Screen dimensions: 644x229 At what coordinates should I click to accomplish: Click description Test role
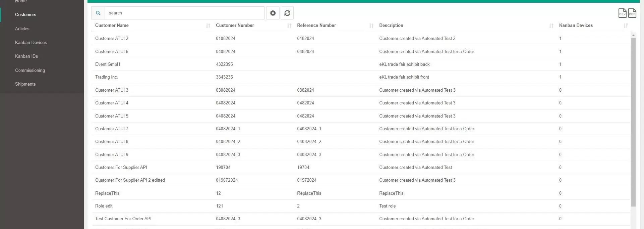click(387, 206)
